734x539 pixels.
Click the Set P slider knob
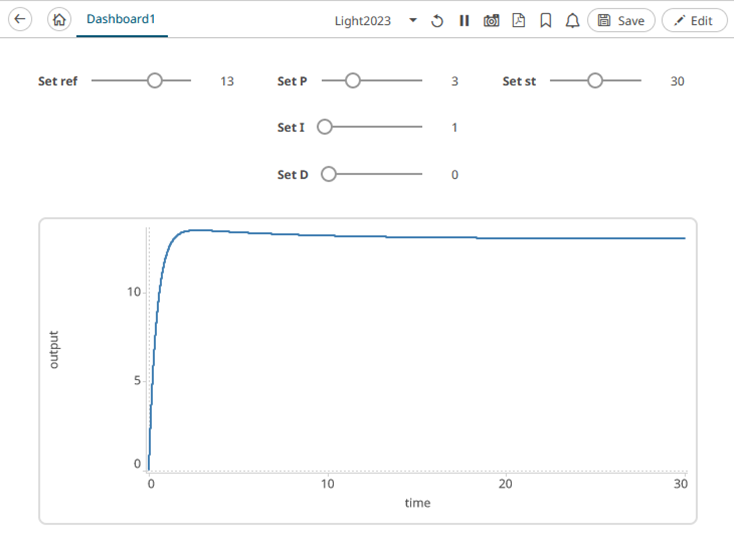[352, 81]
